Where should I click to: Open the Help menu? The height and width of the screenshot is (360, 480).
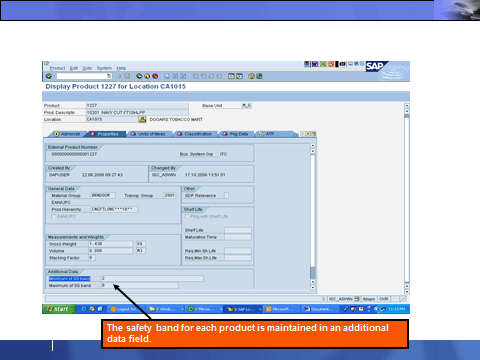click(121, 68)
